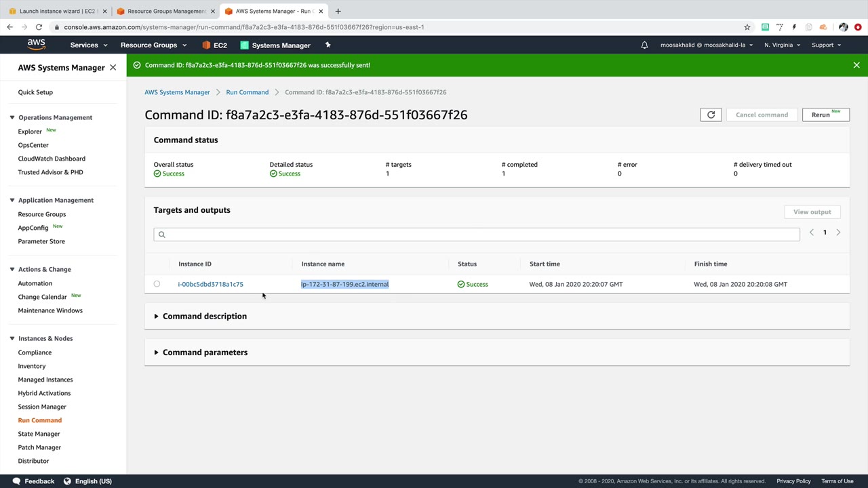Collapse the Application Management sidebar section
The height and width of the screenshot is (488, 868).
pos(12,200)
